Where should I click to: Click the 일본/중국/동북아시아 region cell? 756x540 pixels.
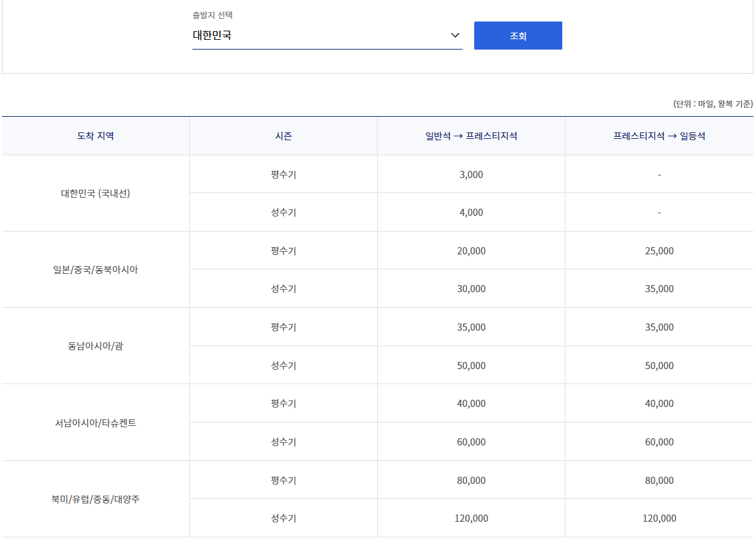(95, 269)
